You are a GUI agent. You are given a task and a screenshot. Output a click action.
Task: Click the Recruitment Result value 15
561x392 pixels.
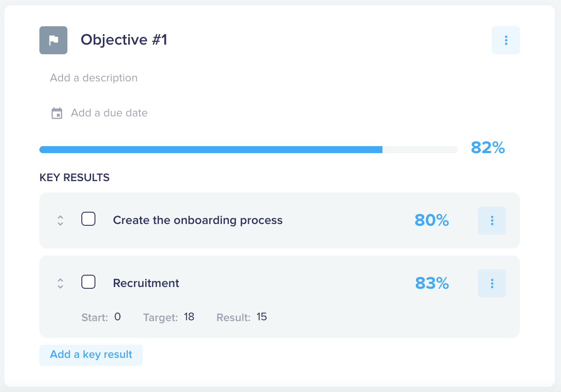pos(262,317)
